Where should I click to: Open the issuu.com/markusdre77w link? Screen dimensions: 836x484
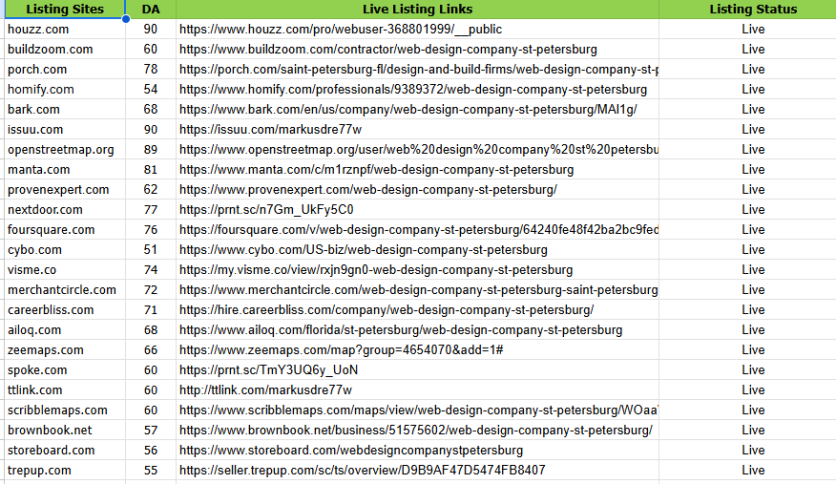click(x=270, y=130)
